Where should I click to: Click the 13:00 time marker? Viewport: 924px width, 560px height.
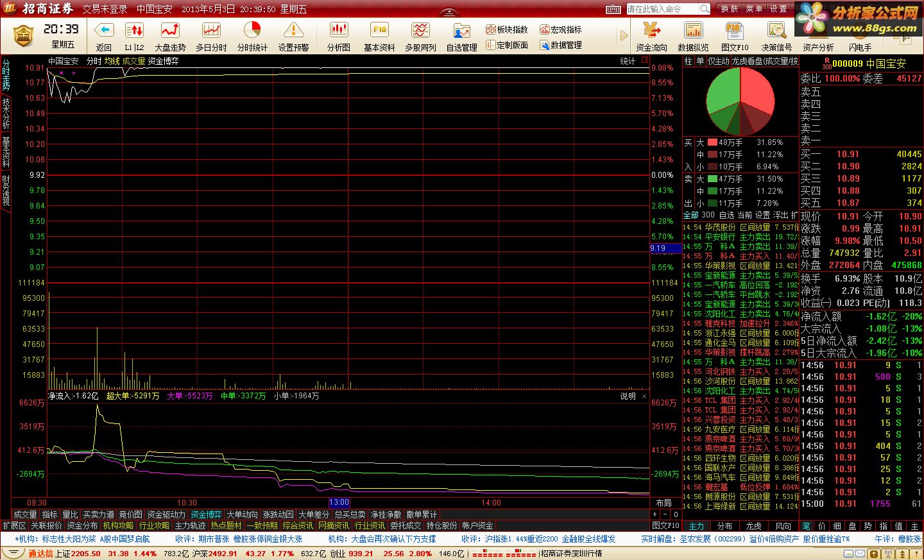339,502
